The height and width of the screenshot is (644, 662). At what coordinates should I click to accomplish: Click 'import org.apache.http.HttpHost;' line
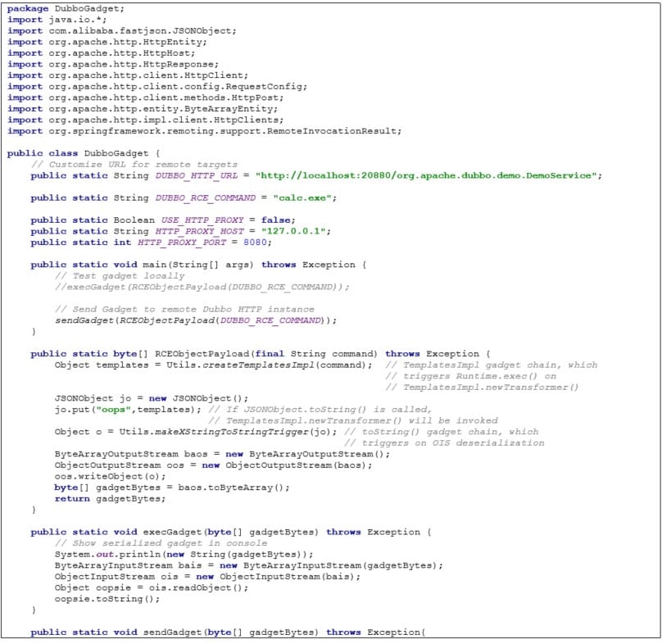pyautogui.click(x=101, y=53)
